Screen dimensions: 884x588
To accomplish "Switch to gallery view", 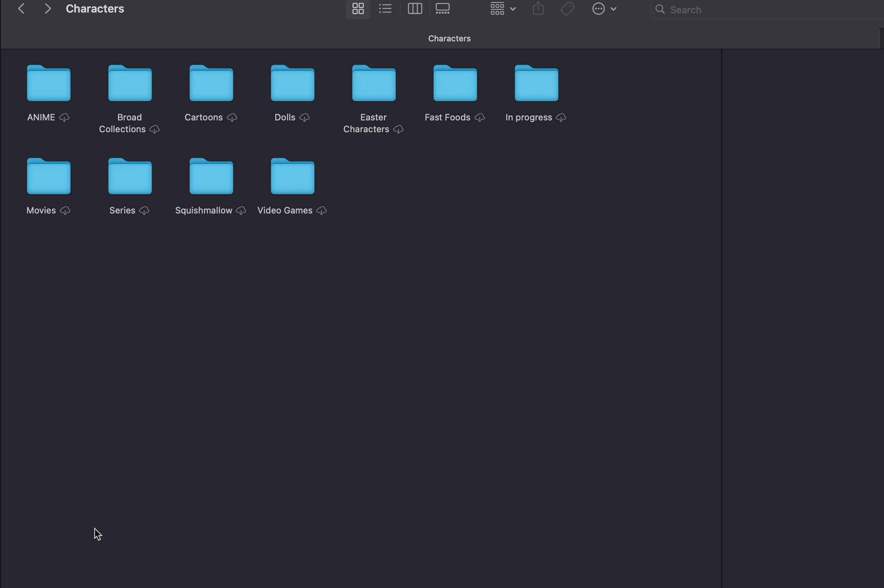I will coord(442,9).
